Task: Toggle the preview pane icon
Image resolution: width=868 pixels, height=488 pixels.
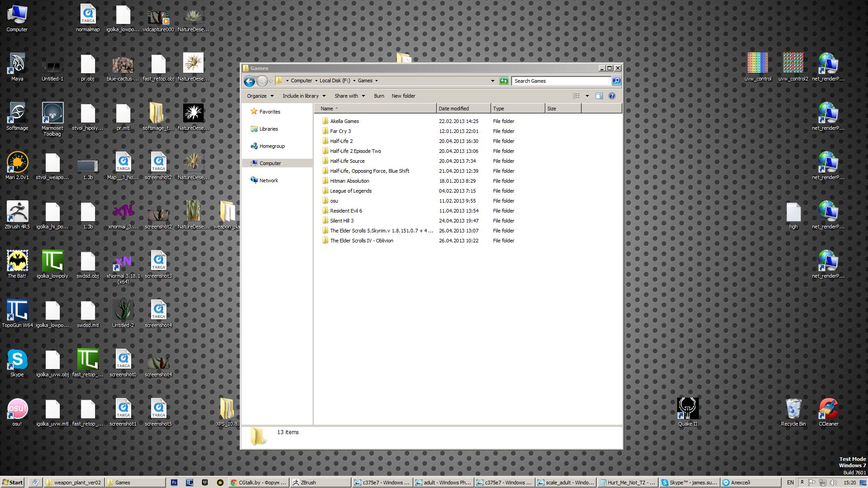Action: (x=599, y=96)
